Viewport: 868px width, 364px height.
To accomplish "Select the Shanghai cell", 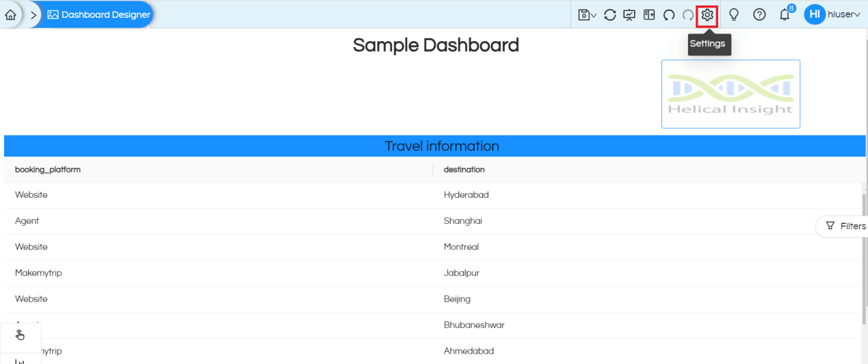I will [x=463, y=221].
